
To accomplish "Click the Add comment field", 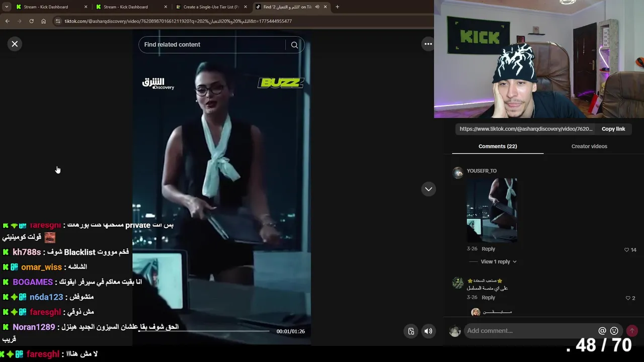I will coord(529,331).
